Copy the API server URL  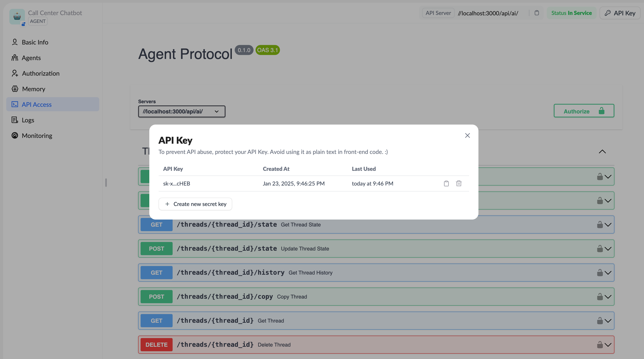[537, 13]
